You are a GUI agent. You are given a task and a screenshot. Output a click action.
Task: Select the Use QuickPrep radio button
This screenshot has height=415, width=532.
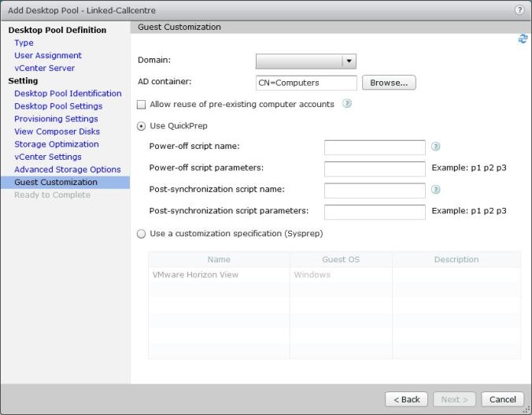142,126
